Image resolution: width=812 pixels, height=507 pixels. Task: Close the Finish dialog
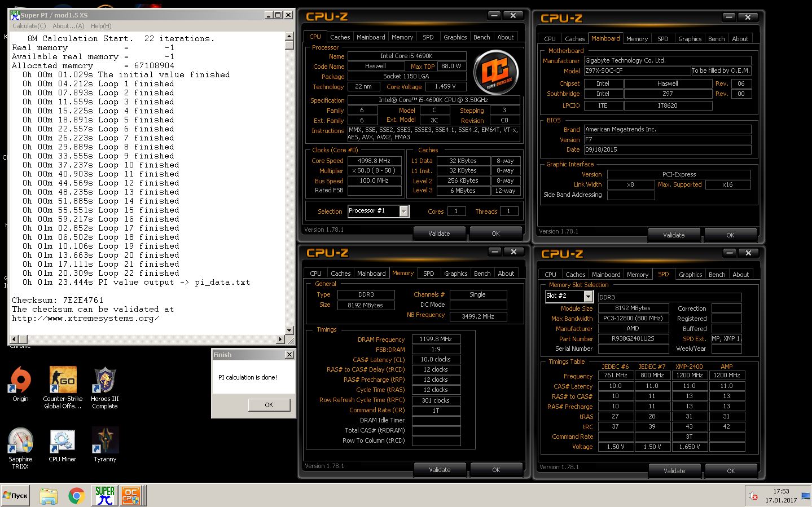pos(289,355)
